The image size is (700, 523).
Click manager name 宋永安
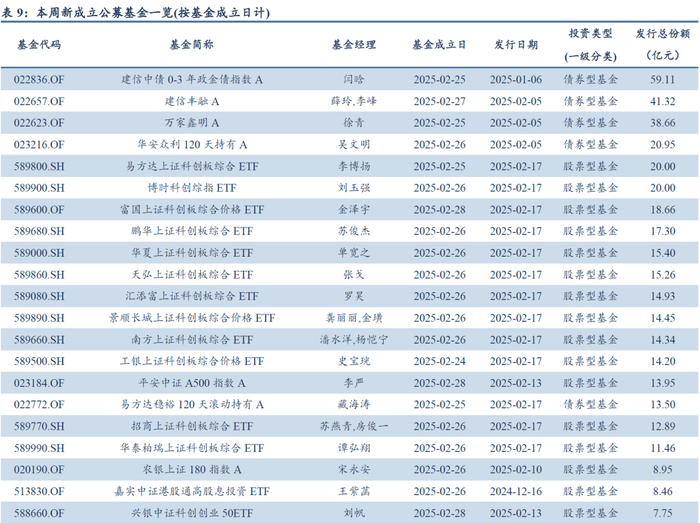tap(354, 470)
